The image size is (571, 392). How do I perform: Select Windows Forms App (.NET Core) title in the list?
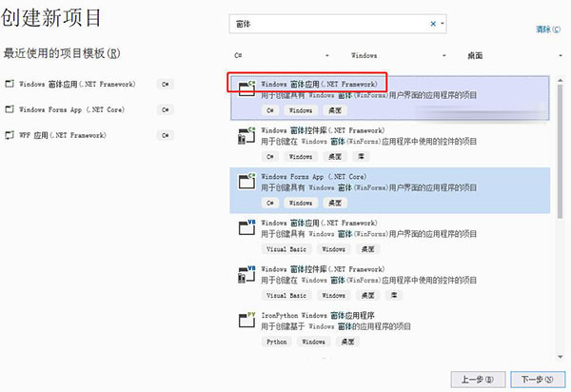(x=314, y=177)
